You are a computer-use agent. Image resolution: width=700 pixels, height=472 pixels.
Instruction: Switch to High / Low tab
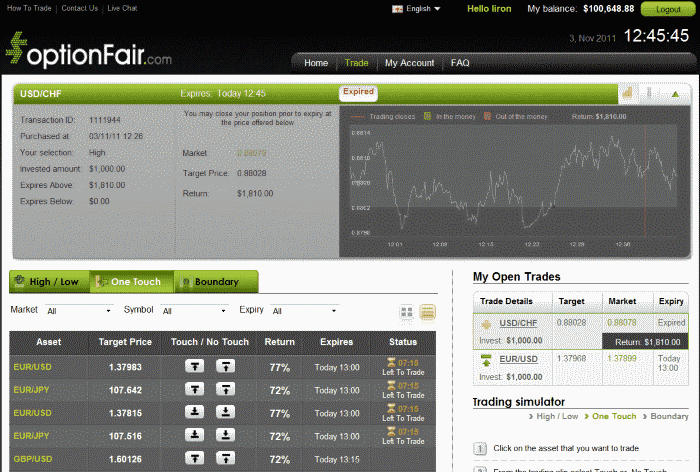click(x=50, y=282)
